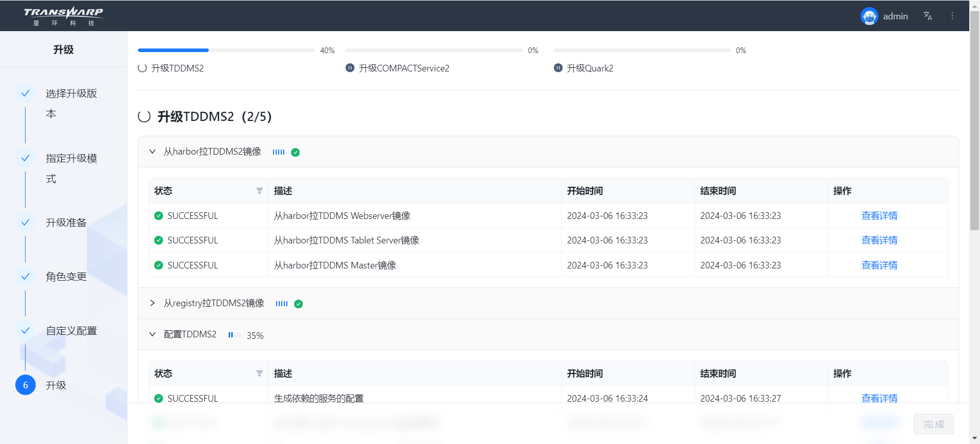Open the 状态 filter in the 配置TDDMS2 table

coord(259,374)
